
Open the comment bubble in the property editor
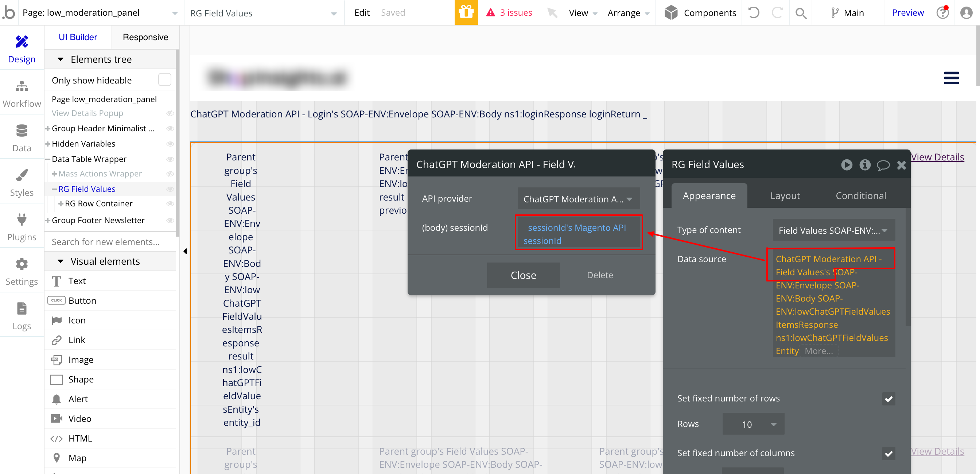point(883,165)
